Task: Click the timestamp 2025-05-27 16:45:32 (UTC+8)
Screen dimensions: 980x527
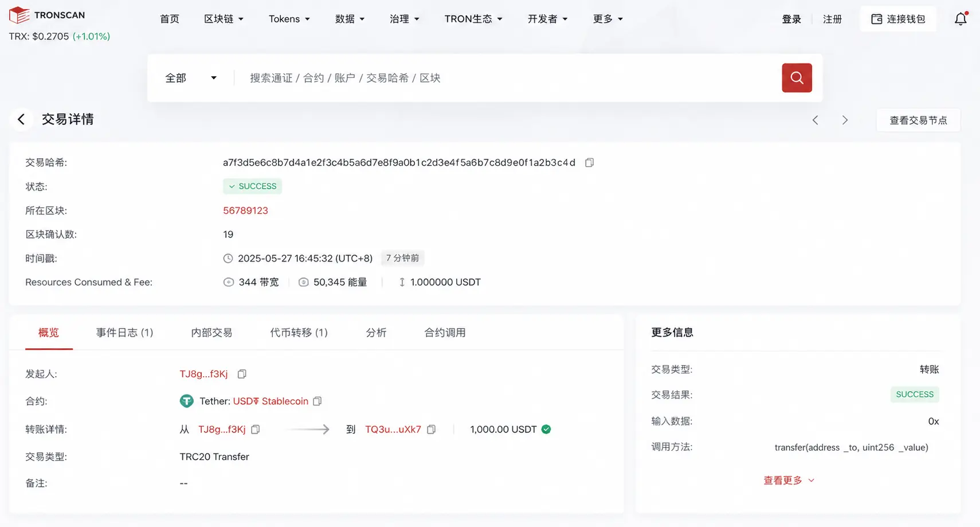Action: click(x=305, y=259)
